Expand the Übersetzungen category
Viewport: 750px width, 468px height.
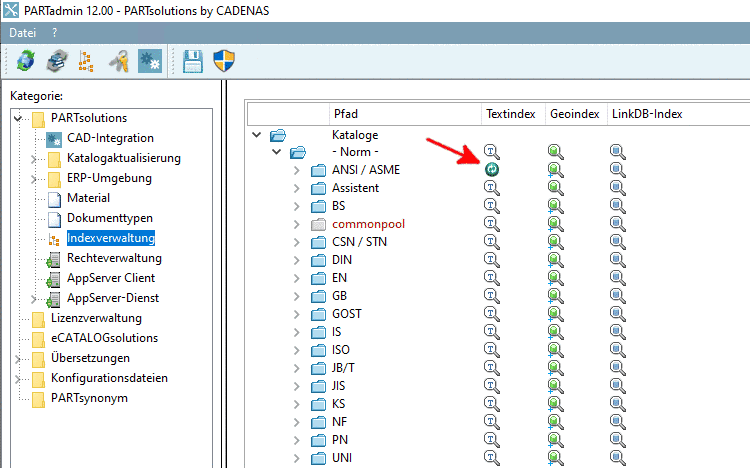coord(18,358)
